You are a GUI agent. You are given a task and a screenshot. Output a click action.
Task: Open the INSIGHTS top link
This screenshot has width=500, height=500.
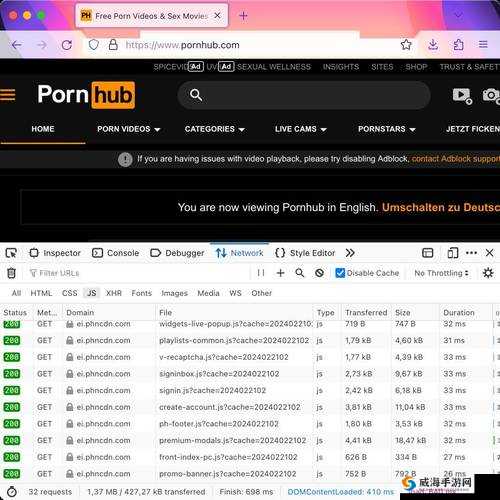(341, 67)
